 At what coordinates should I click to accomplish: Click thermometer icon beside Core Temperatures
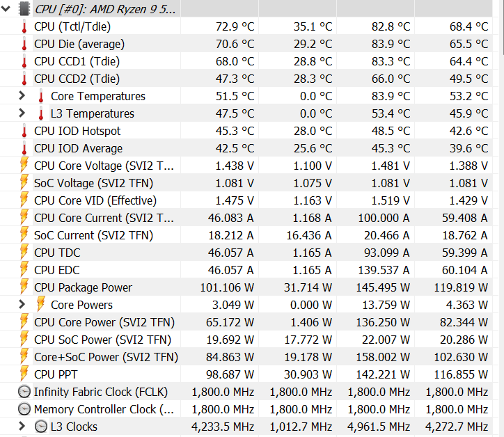coord(41,96)
